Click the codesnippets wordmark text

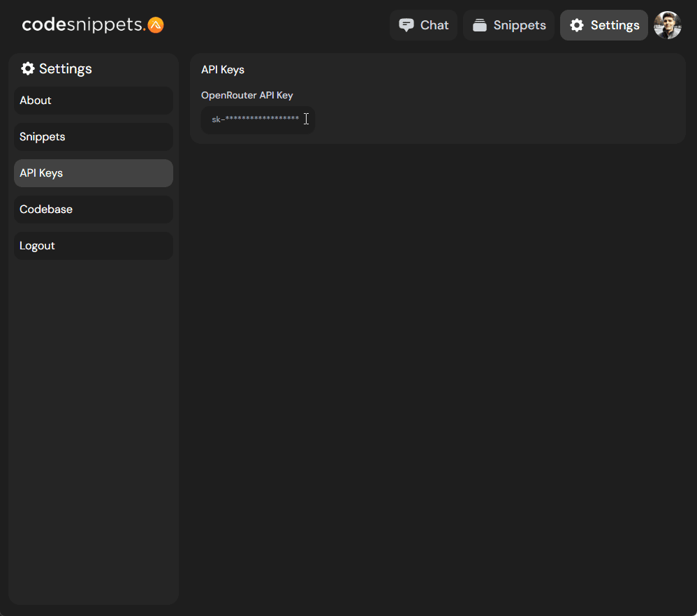(x=84, y=25)
